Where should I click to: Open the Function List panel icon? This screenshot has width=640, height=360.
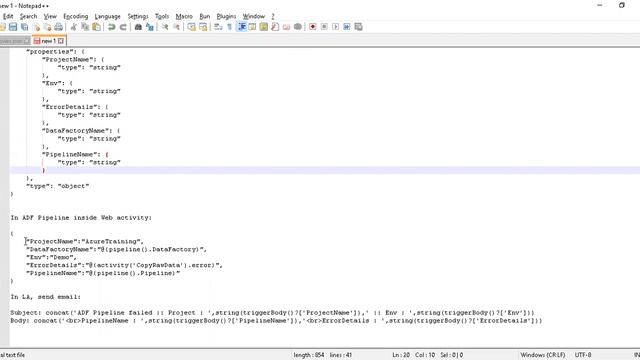coord(275,27)
